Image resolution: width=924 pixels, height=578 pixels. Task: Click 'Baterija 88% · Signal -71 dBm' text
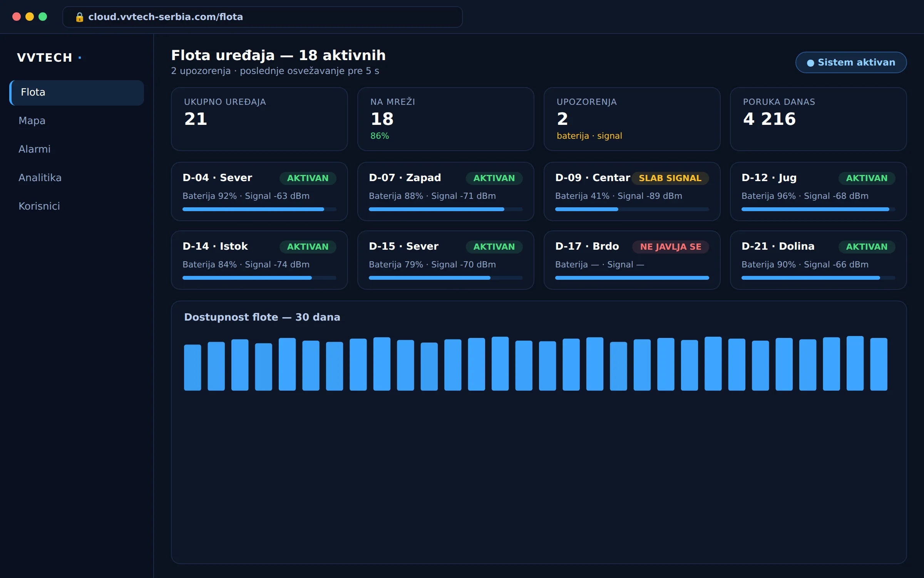432,196
